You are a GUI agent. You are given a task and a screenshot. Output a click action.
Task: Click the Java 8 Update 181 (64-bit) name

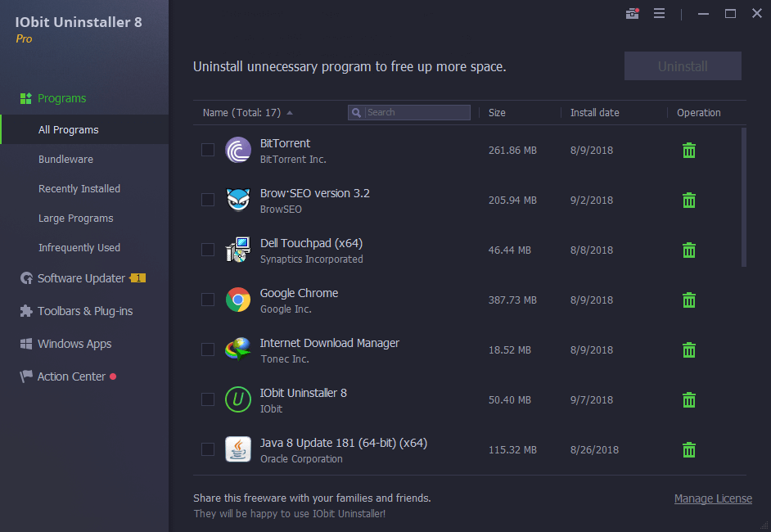[343, 443]
